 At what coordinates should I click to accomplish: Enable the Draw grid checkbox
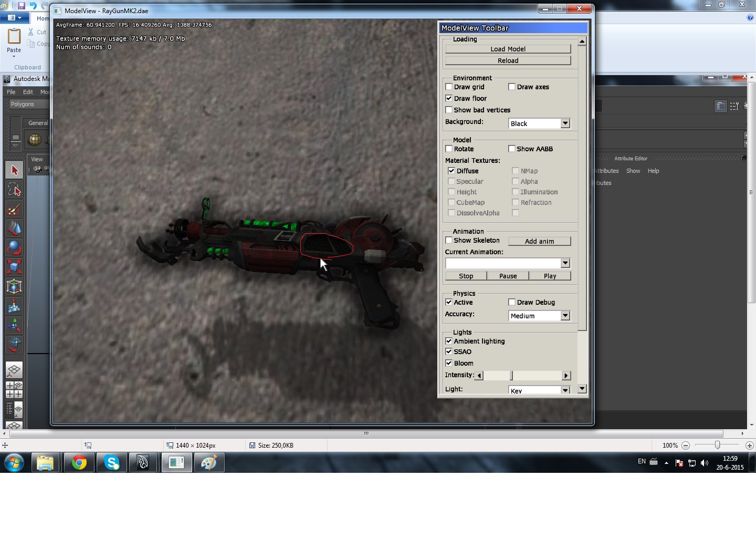pyautogui.click(x=449, y=87)
